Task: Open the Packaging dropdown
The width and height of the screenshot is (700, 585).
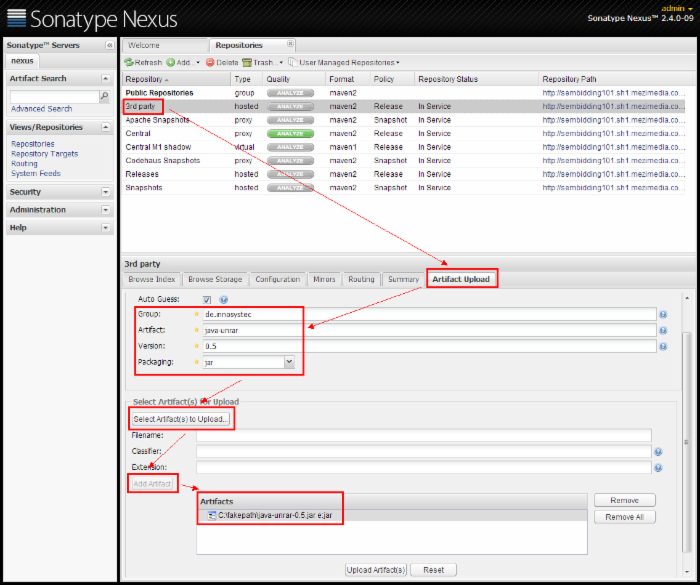Action: click(289, 362)
